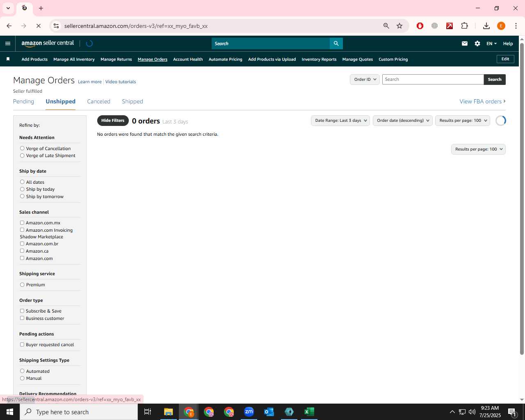Image resolution: width=525 pixels, height=420 pixels.
Task: Open File Explorer from taskbar
Action: (x=169, y=412)
